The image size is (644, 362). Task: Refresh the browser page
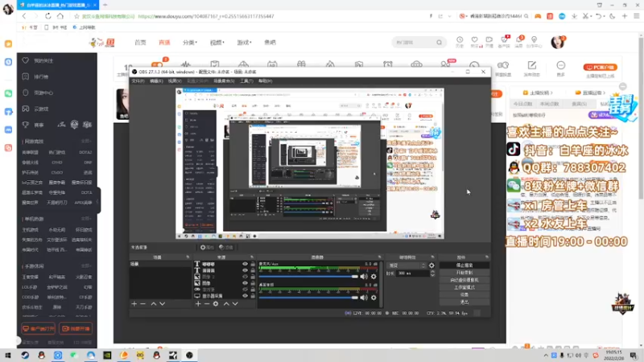tap(48, 16)
